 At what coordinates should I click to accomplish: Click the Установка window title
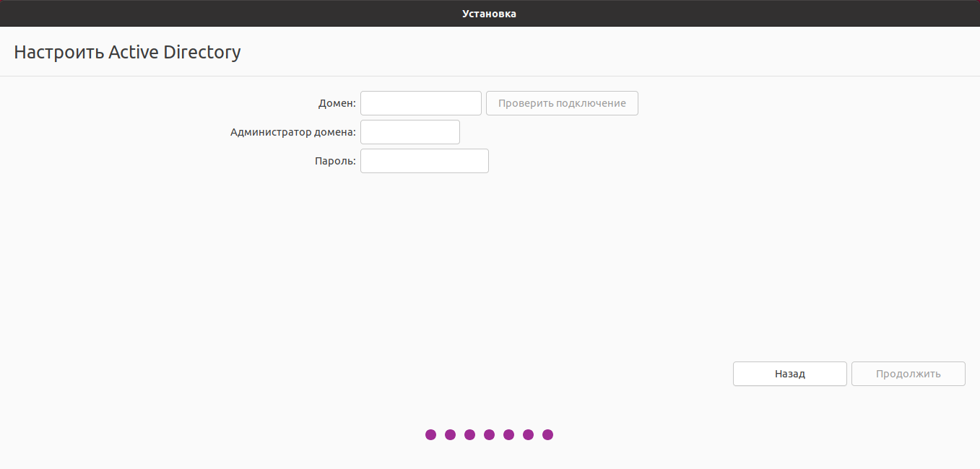pyautogui.click(x=489, y=14)
